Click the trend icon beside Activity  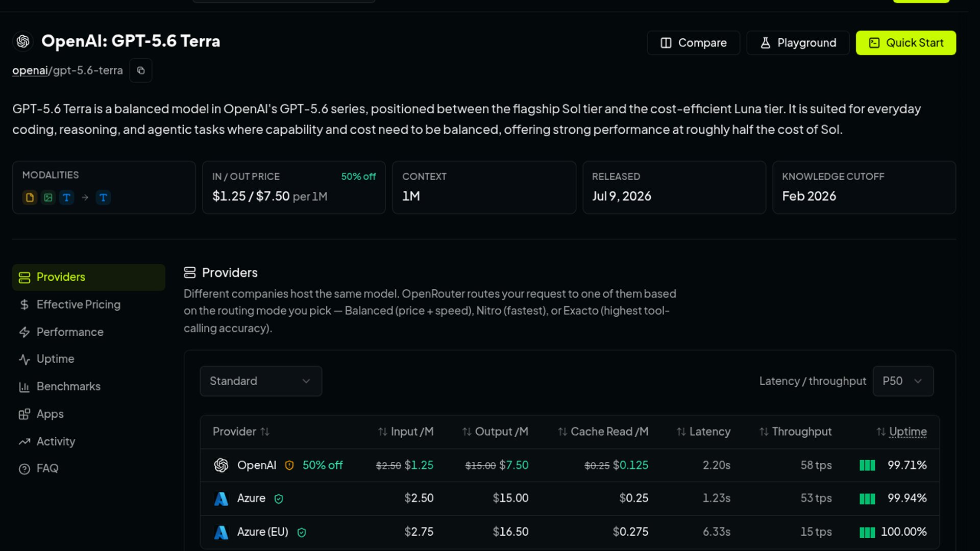point(24,442)
